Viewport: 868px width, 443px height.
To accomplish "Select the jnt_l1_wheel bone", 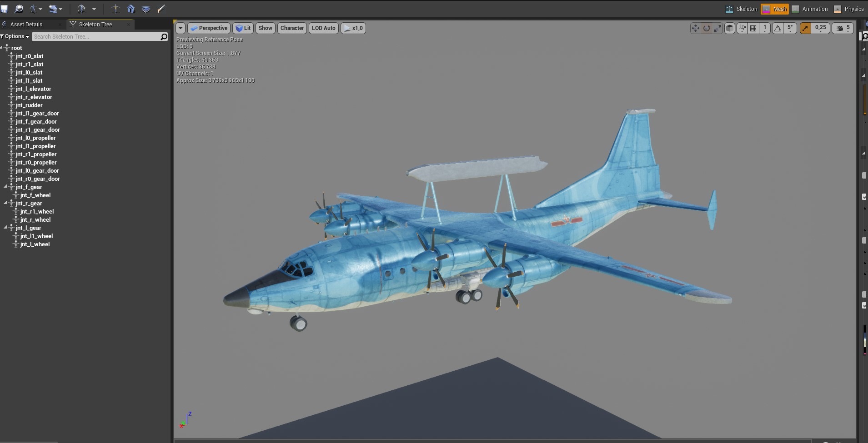I will (x=36, y=236).
